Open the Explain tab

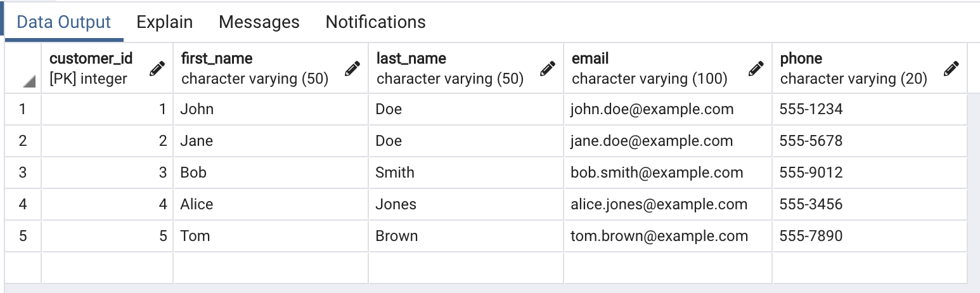click(x=164, y=22)
